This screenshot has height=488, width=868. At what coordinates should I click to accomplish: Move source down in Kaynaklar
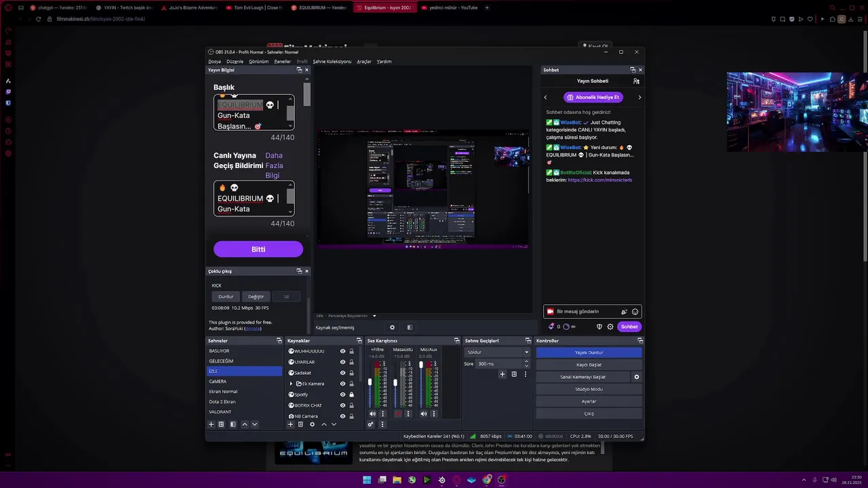coord(334,424)
